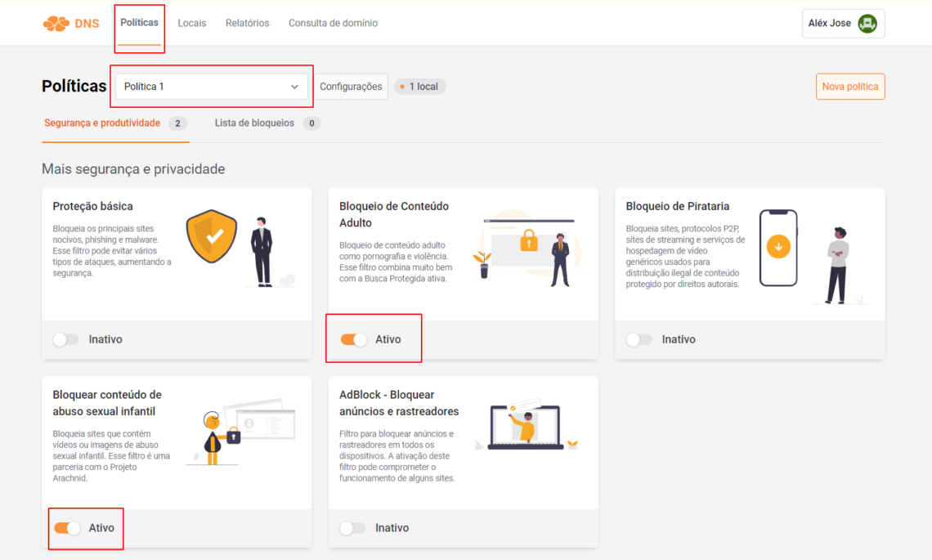Go to the Locais nav tab
932x560 pixels.
[x=192, y=23]
